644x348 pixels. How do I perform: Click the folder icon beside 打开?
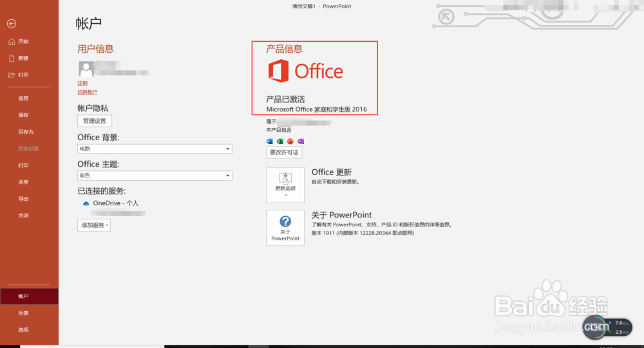pyautogui.click(x=12, y=75)
